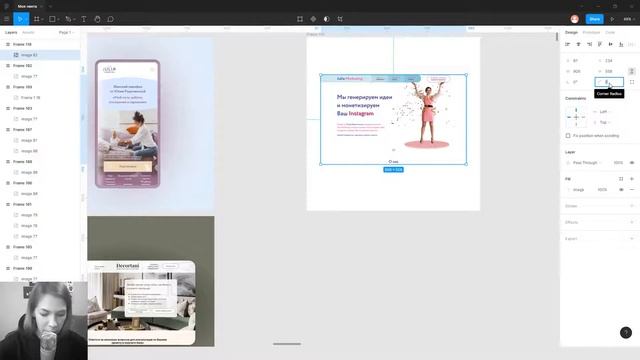
Task: Click the layer opacity 100% field
Action: click(618, 163)
